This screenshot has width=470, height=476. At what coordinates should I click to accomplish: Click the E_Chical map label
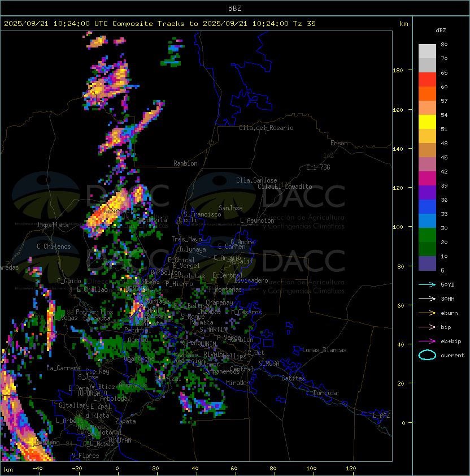pos(181,260)
